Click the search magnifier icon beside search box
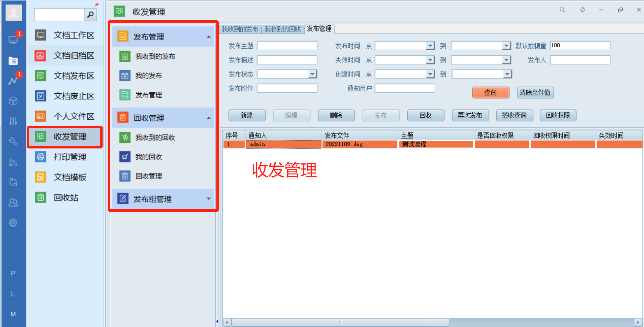 pos(90,15)
